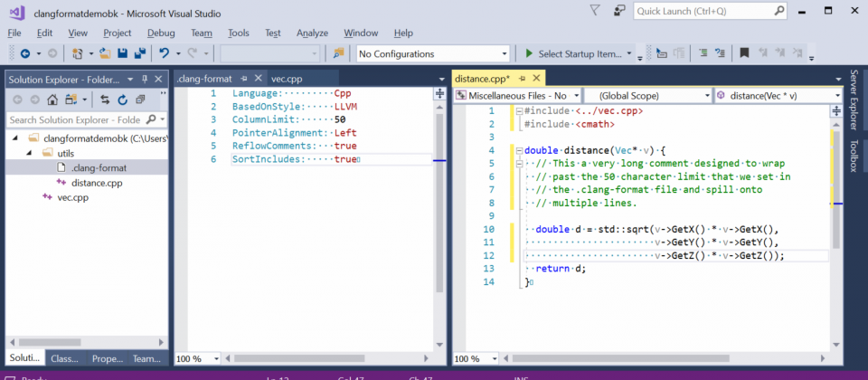The width and height of the screenshot is (868, 380).
Task: Click the Display Object Member List icon
Action: tap(662, 53)
